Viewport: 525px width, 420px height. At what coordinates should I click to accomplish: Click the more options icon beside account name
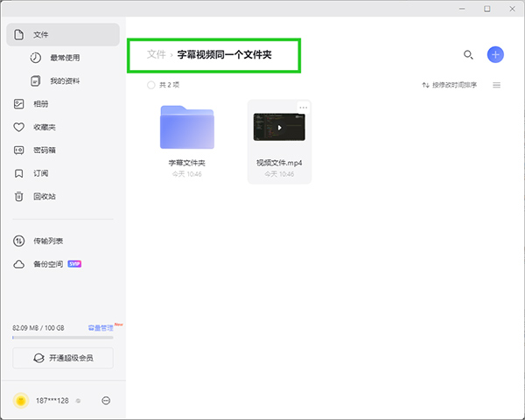pos(106,400)
